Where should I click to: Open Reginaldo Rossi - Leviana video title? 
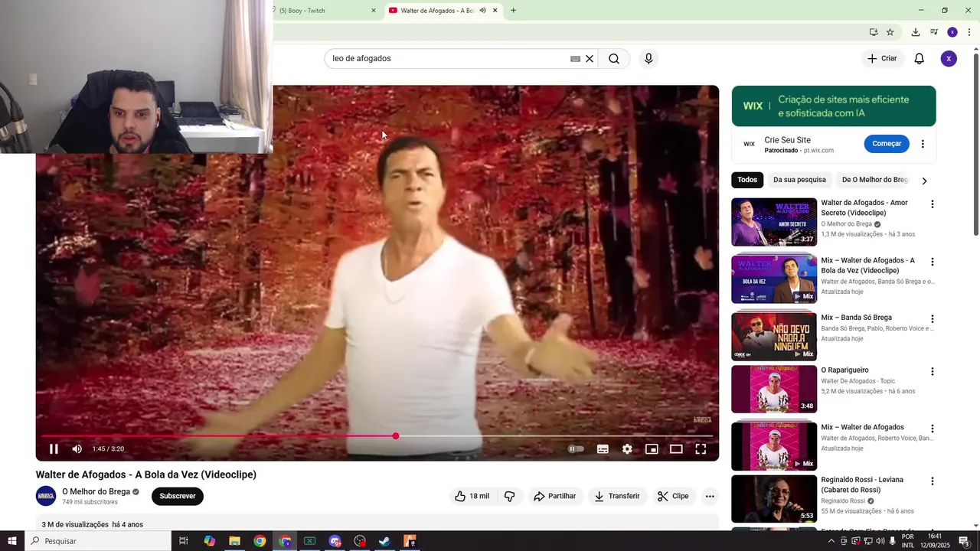click(862, 485)
